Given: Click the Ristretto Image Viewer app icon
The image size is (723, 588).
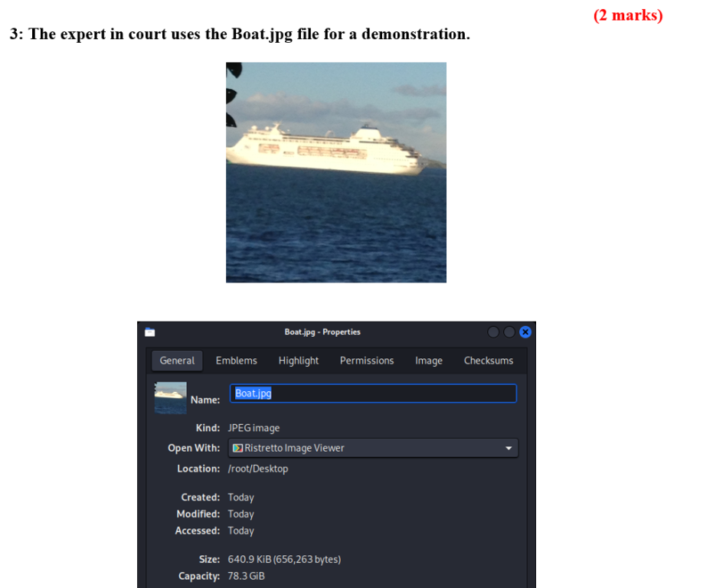Looking at the screenshot, I should (237, 448).
